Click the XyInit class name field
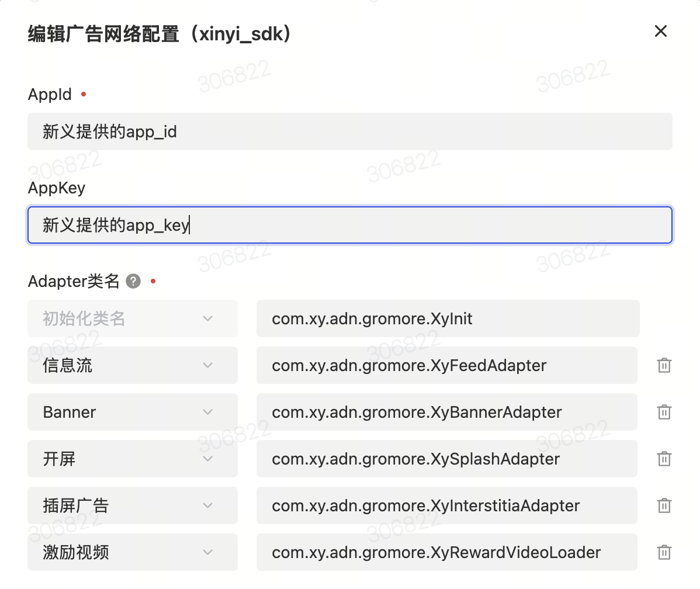 point(447,319)
